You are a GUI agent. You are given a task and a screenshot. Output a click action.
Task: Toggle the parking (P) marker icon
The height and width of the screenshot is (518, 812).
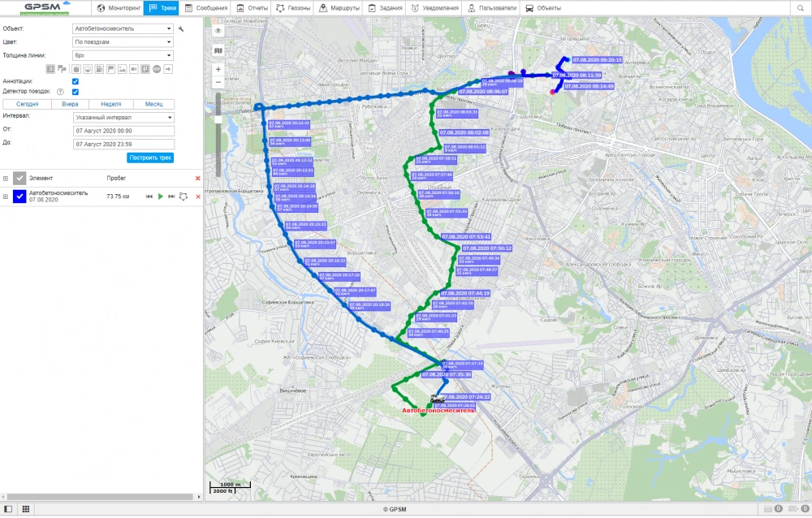pos(145,69)
